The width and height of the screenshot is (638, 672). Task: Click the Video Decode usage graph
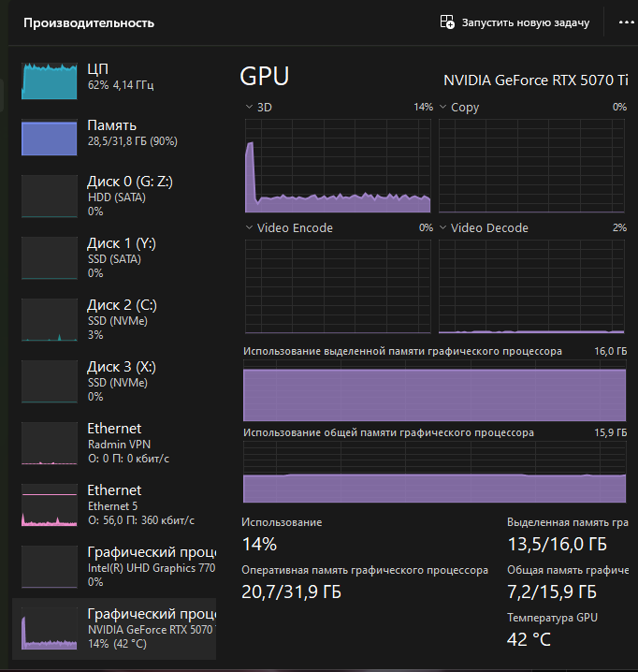pyautogui.click(x=531, y=286)
